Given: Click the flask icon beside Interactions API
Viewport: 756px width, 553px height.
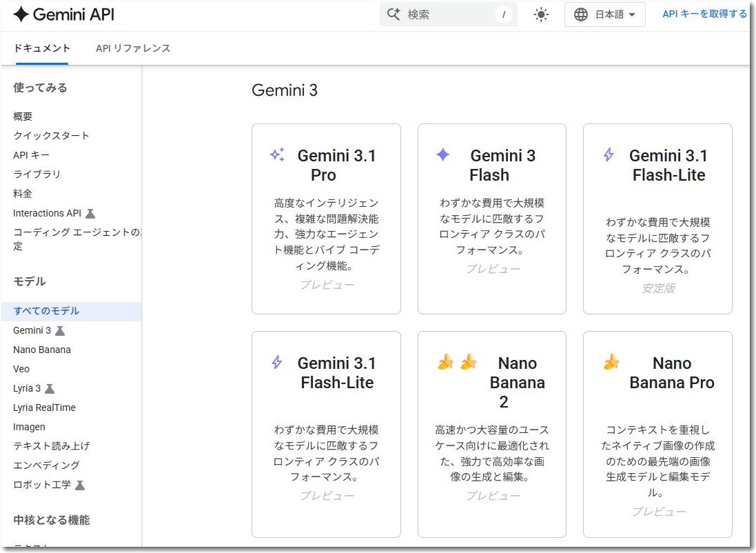Looking at the screenshot, I should coord(90,213).
